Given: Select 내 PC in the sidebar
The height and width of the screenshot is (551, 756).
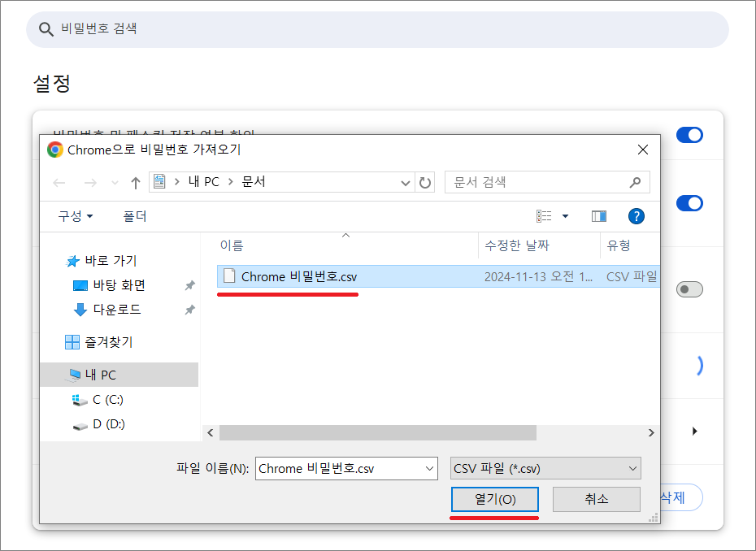Looking at the screenshot, I should [x=119, y=375].
